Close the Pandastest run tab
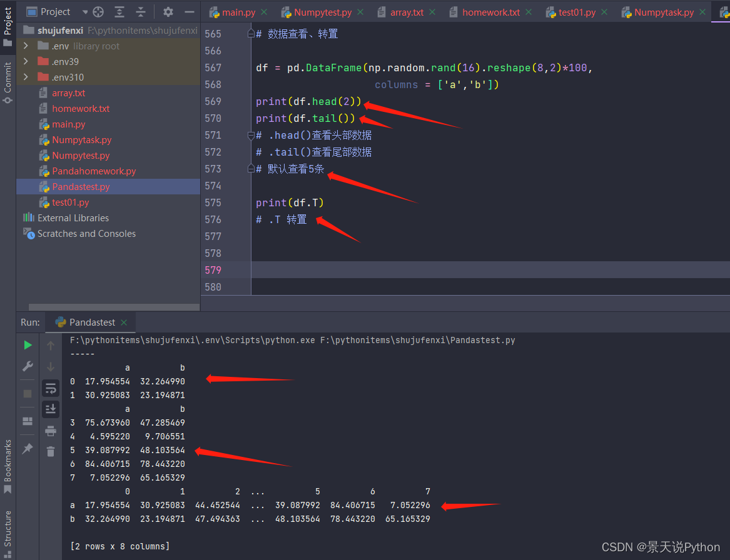730x560 pixels. pyautogui.click(x=124, y=322)
